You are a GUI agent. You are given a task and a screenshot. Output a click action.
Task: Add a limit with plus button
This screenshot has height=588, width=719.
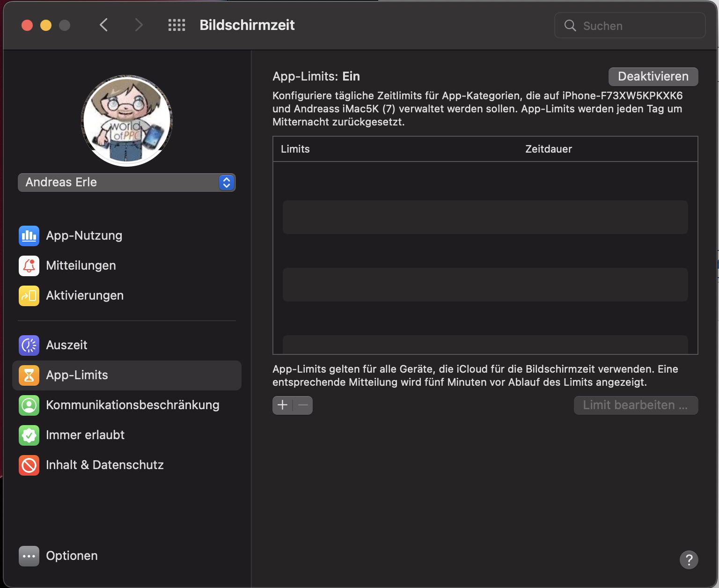tap(282, 405)
